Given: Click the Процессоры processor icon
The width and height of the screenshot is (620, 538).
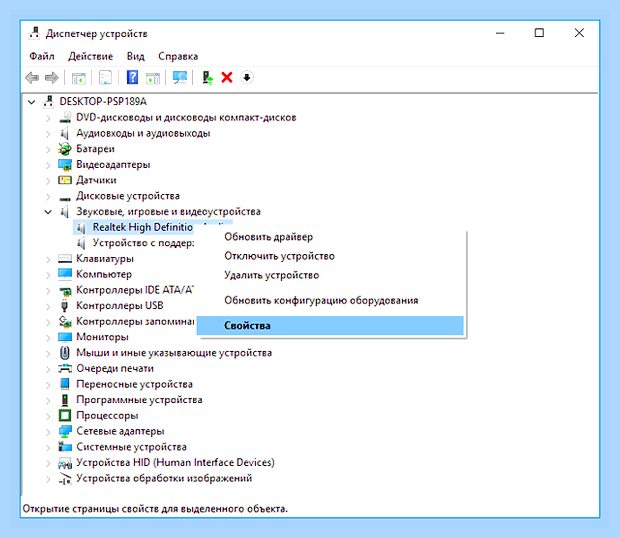Looking at the screenshot, I should [x=65, y=415].
